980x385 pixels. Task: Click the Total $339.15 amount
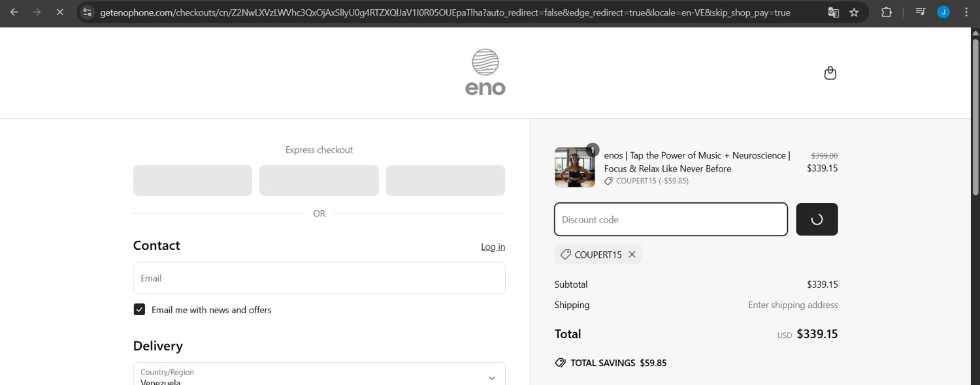click(817, 334)
